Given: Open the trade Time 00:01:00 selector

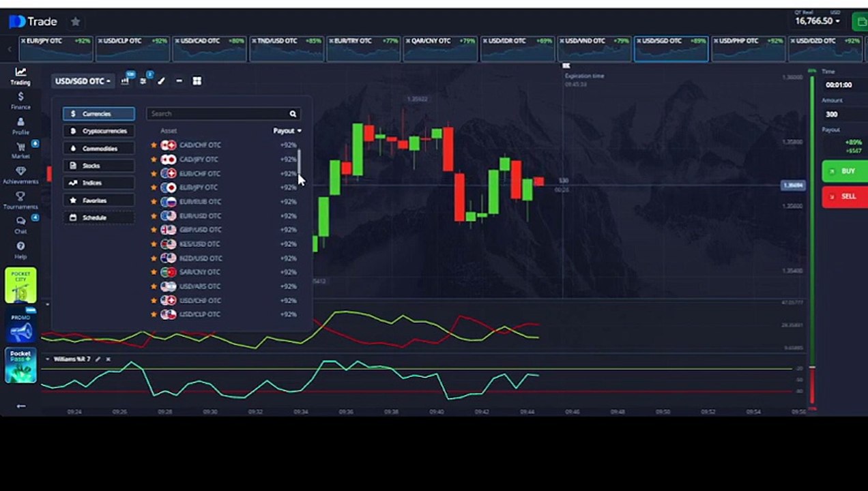Looking at the screenshot, I should 844,85.
